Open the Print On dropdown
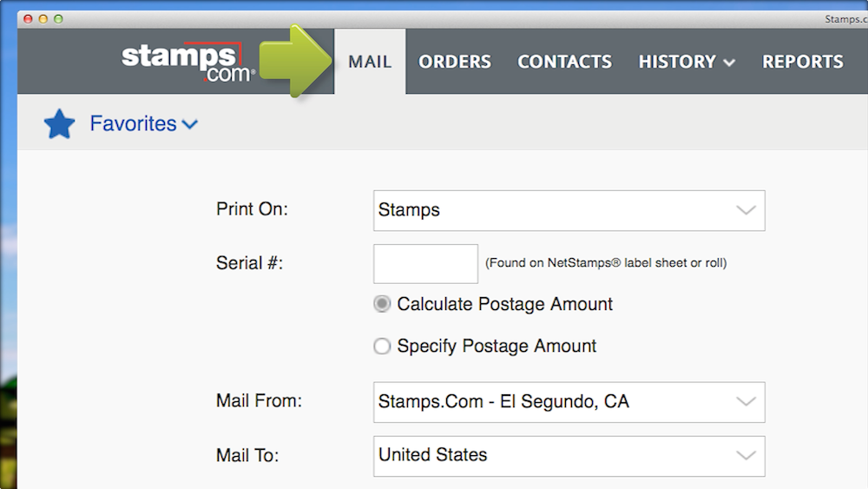The height and width of the screenshot is (489, 868). [x=569, y=210]
